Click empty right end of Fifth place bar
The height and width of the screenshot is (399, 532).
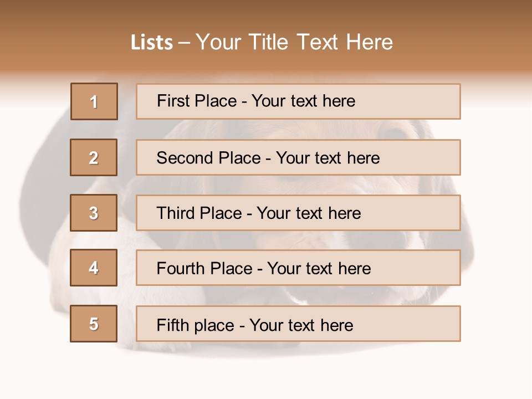click(x=408, y=324)
